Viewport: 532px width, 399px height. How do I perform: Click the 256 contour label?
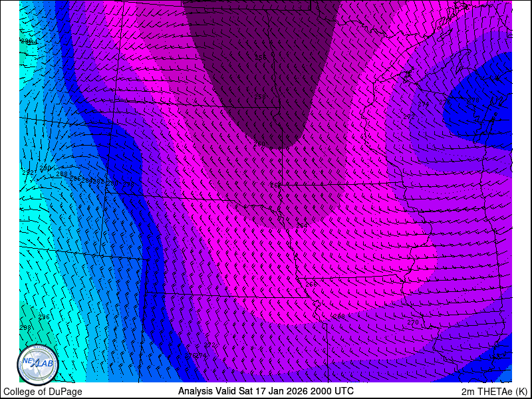coord(260,57)
